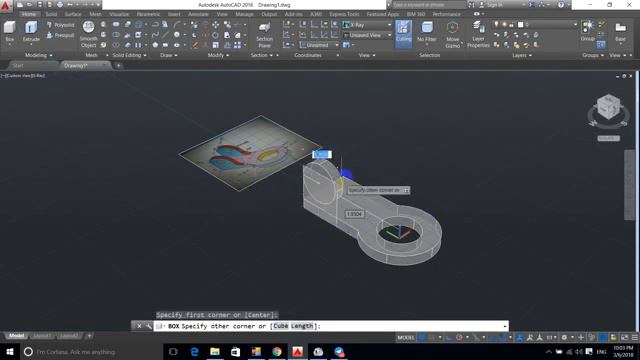Image resolution: width=640 pixels, height=360 pixels.
Task: Click Sign In in title bar
Action: pyautogui.click(x=494, y=5)
